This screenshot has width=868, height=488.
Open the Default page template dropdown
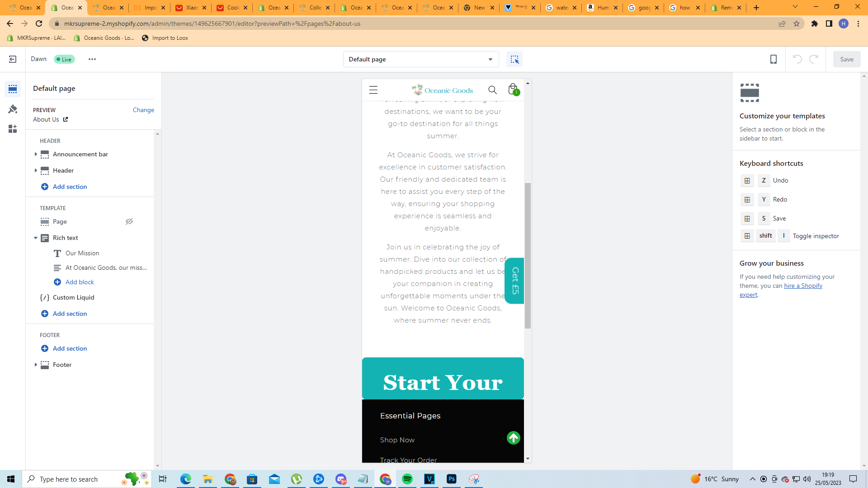tap(420, 59)
